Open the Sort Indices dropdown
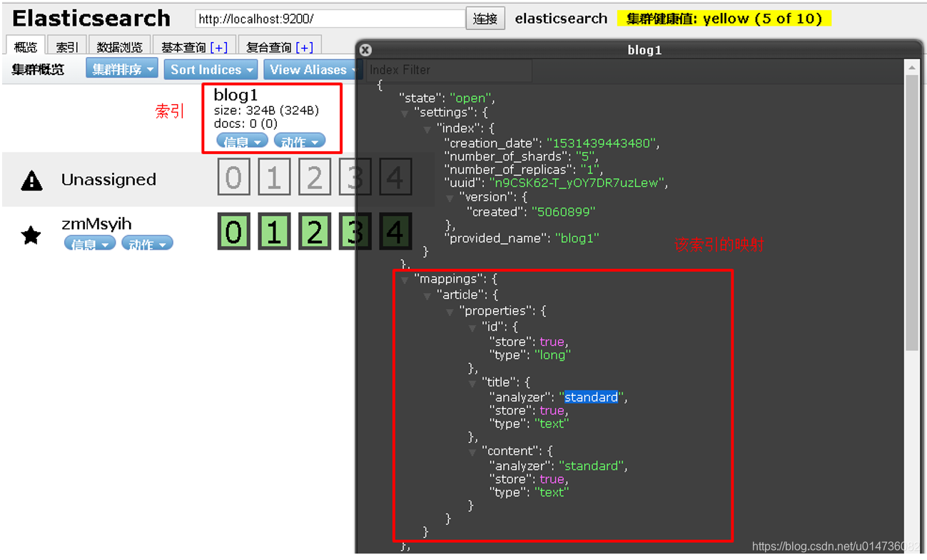The width and height of the screenshot is (927, 560). pos(211,70)
